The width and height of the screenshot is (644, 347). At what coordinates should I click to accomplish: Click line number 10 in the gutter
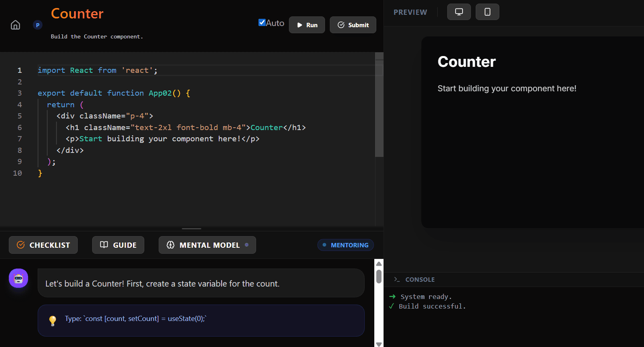pos(17,173)
